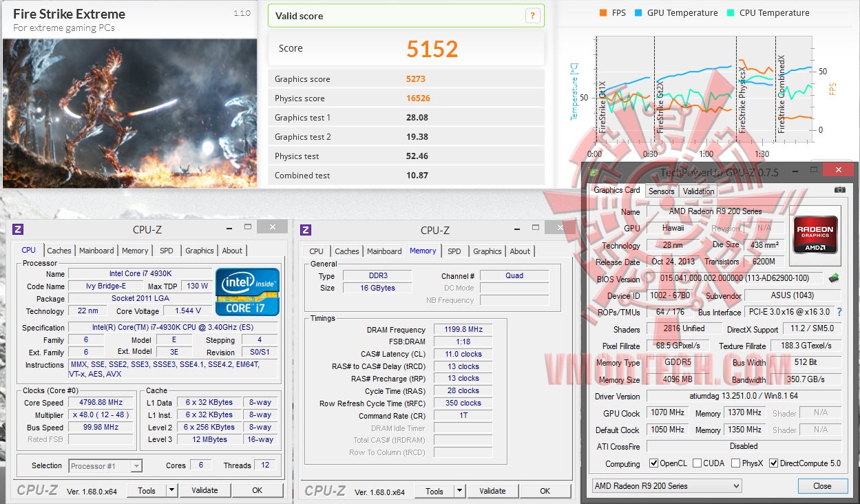Click the Intel Core i7 logo in CPU-Z
Viewport: 860px width, 504px height.
(247, 291)
